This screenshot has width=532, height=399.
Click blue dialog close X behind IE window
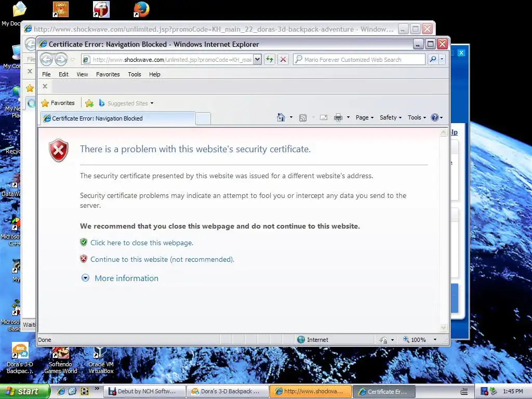coord(461,52)
